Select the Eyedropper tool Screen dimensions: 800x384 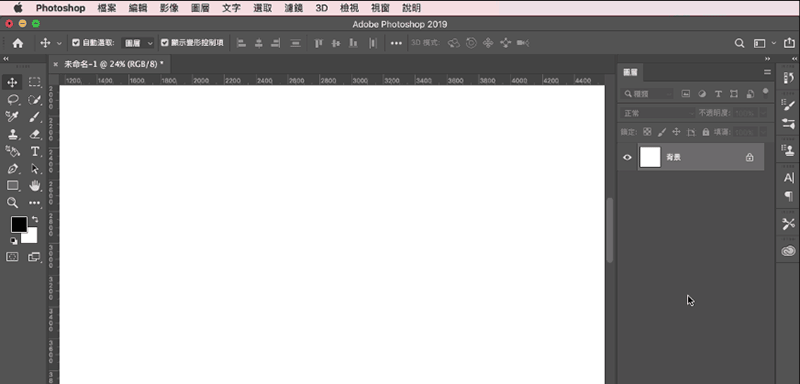point(12,117)
